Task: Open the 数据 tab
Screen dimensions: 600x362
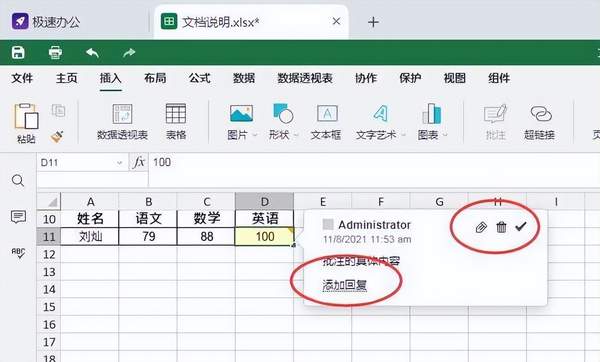Action: 244,78
